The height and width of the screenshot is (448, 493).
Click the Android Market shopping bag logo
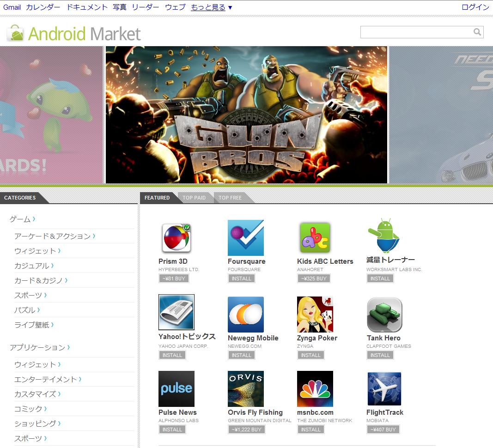(15, 33)
